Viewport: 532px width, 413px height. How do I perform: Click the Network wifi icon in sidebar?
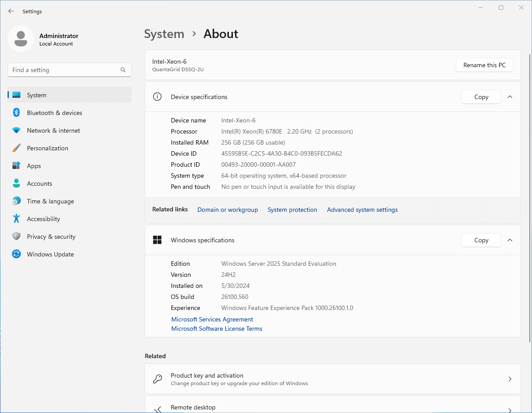point(16,130)
